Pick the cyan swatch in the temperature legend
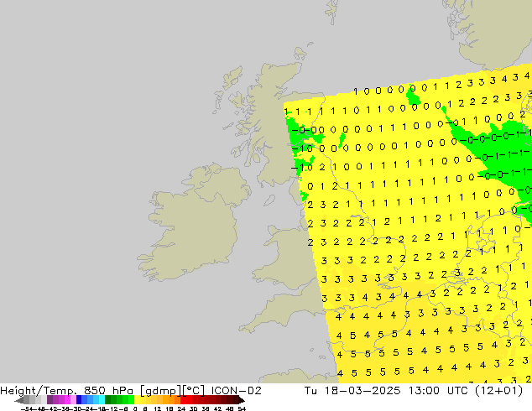 [x=102, y=400]
